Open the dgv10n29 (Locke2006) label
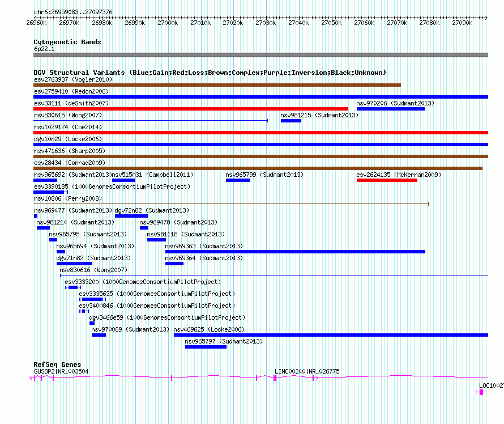 click(x=68, y=139)
